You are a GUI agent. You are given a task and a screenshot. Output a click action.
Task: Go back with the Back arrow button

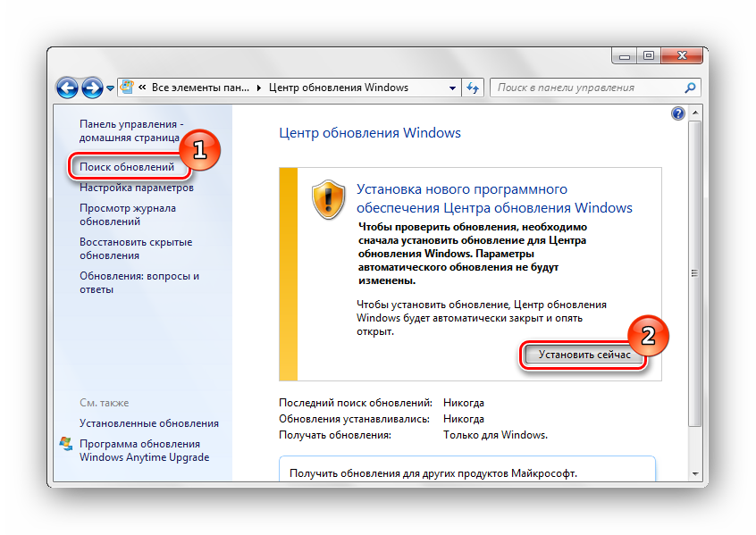click(67, 88)
